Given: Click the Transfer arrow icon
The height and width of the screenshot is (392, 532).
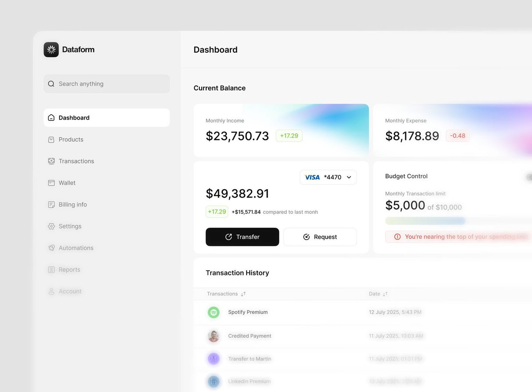Looking at the screenshot, I should click(x=229, y=237).
